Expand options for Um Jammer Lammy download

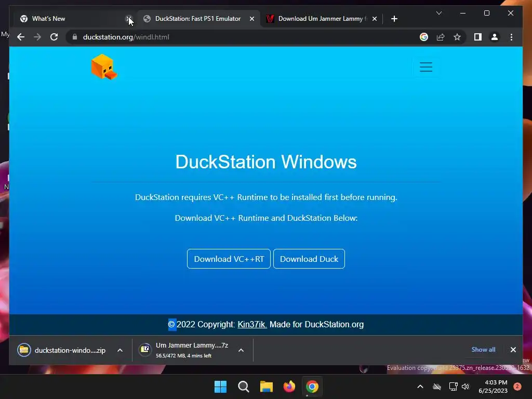241,350
